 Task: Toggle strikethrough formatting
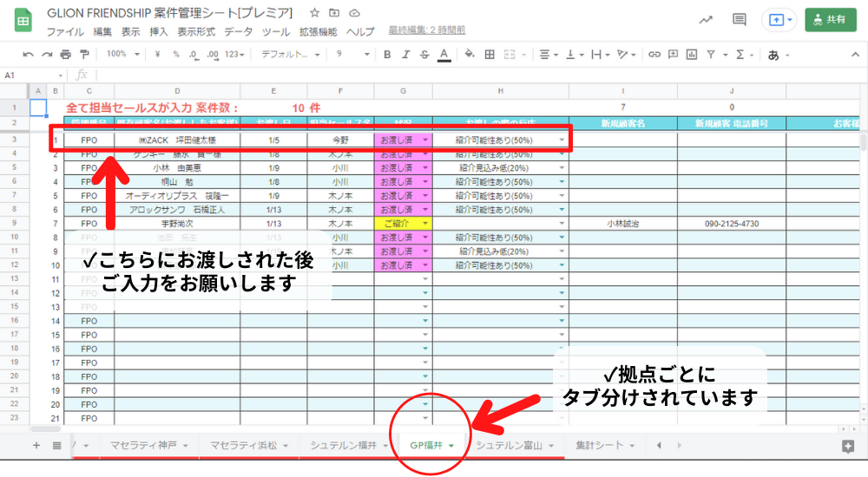point(424,54)
